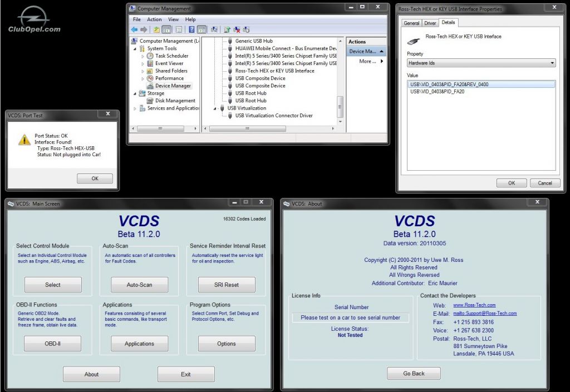
Task: Click device list horizontal scrollbar thumb
Action: click(x=248, y=128)
